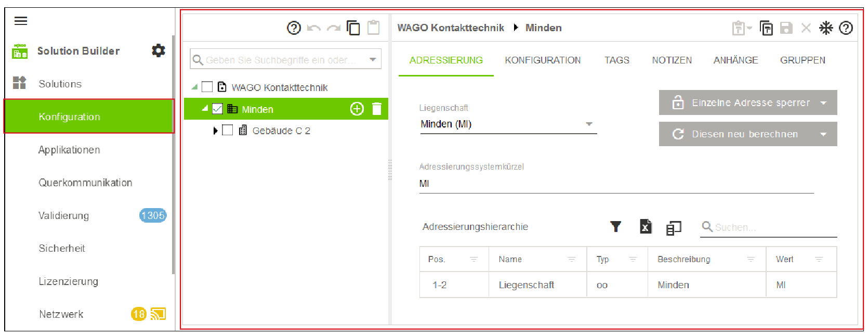Switch to the Anhänge tab
Image resolution: width=868 pixels, height=335 pixels.
pos(735,60)
